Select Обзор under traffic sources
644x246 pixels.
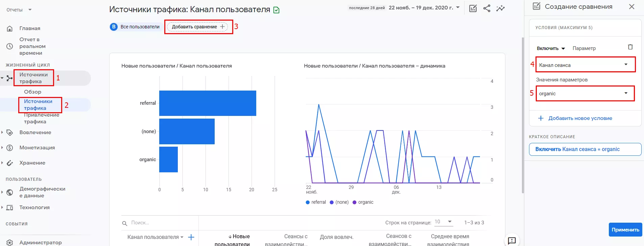point(32,92)
